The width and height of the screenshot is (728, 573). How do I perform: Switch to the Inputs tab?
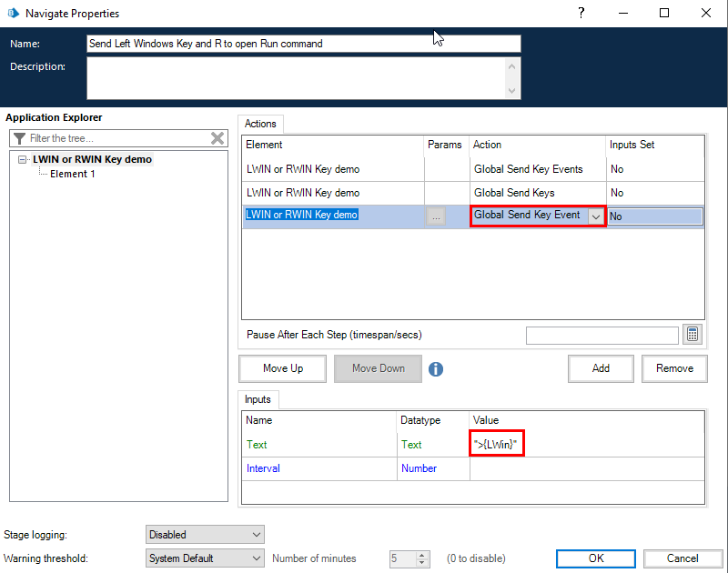[258, 399]
